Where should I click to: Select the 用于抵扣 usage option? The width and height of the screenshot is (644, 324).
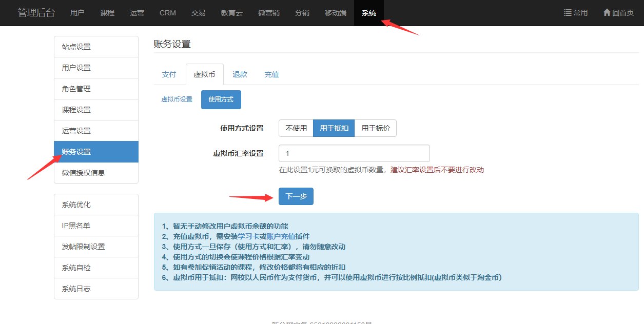(334, 128)
